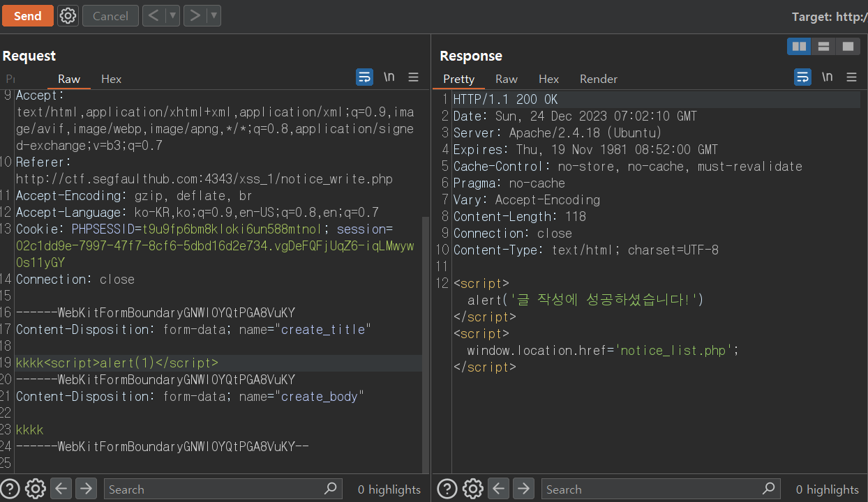Click the Target label at top right
This screenshot has height=502, width=868.
tap(830, 17)
